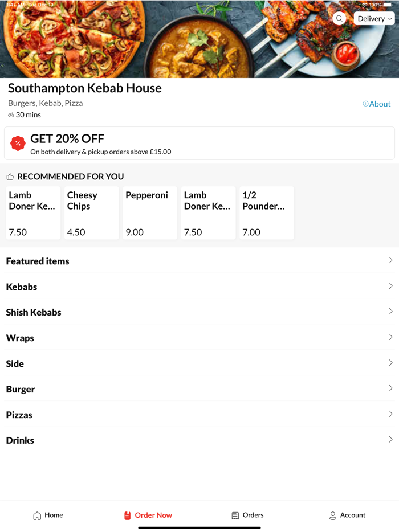Open the Featured items section
The image size is (399, 532).
point(199,261)
